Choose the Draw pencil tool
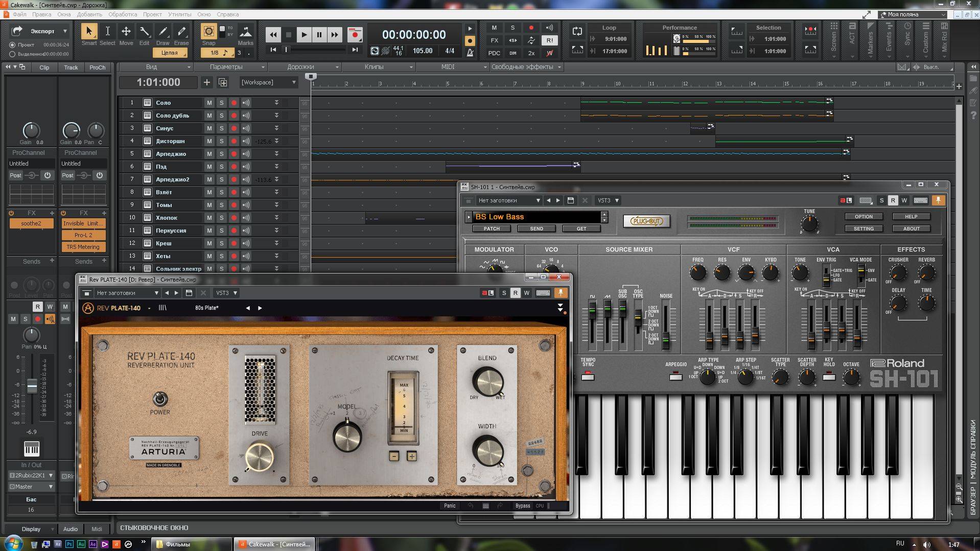 click(163, 32)
